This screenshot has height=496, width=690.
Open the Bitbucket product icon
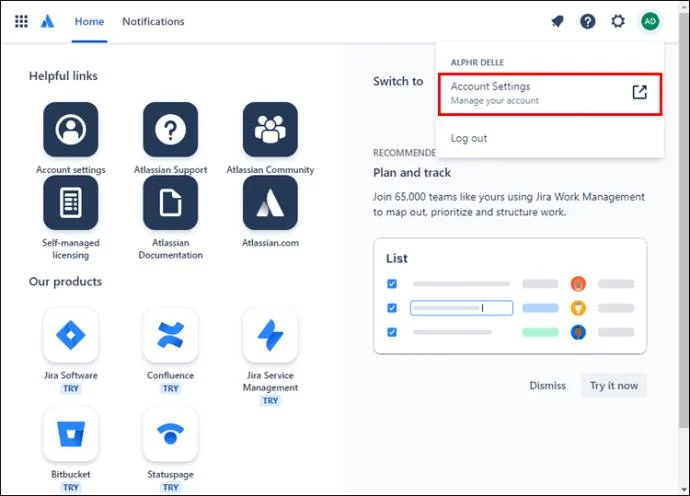click(x=71, y=434)
